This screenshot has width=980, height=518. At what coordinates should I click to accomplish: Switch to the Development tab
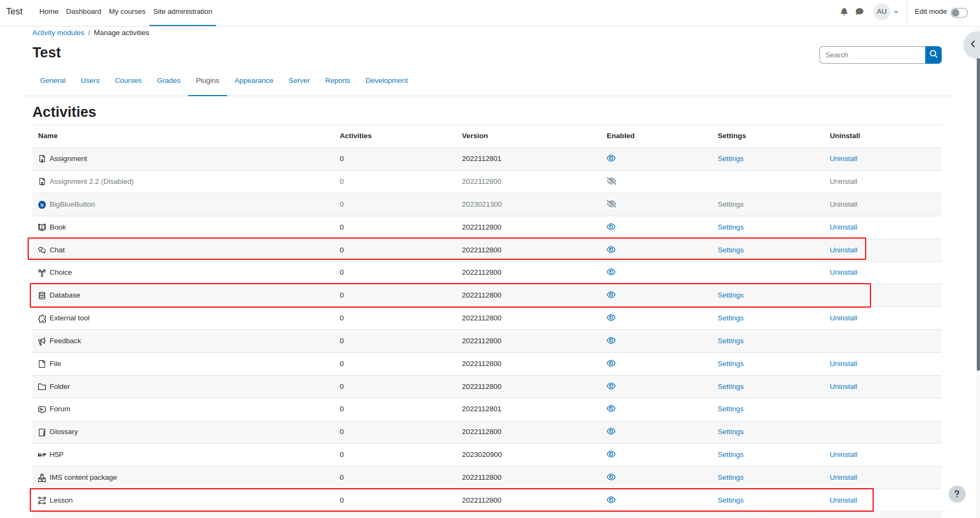point(387,81)
